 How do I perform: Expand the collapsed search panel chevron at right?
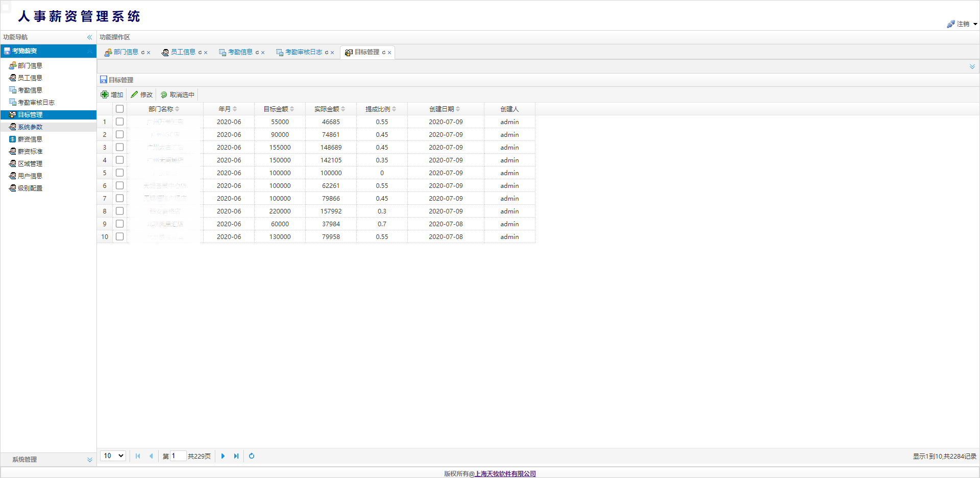(x=972, y=66)
